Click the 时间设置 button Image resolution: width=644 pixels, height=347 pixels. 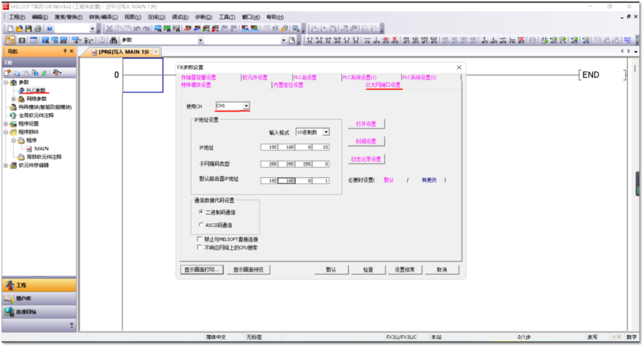[366, 142]
